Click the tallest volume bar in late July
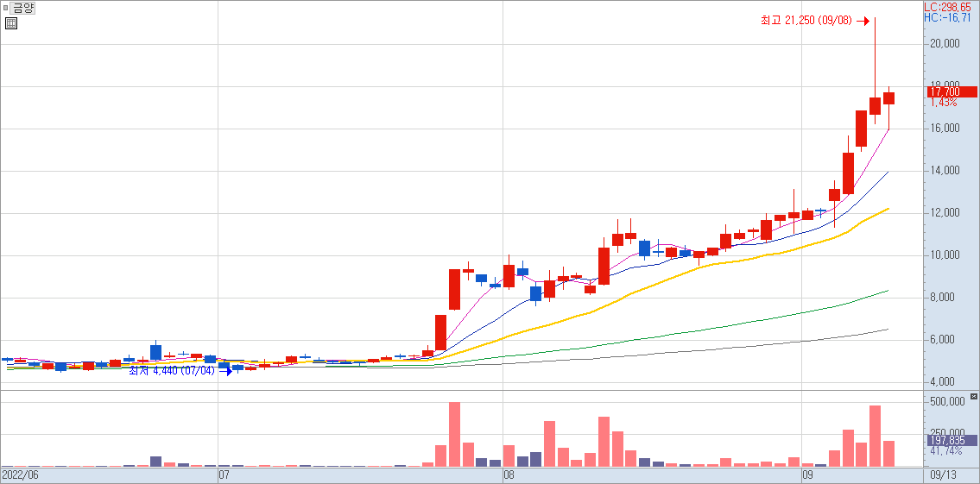 [454, 434]
